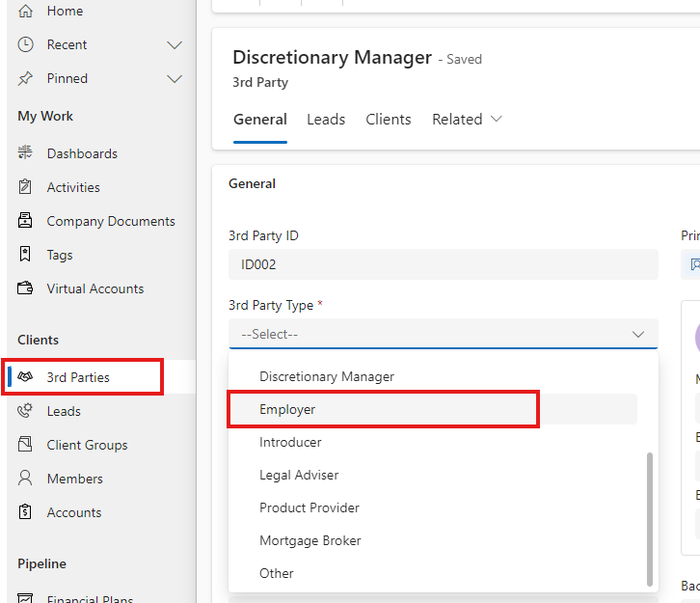Click the Leads phone icon
This screenshot has height=603, width=700.
[26, 411]
